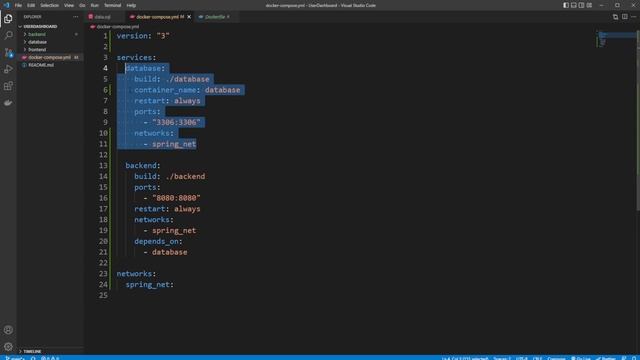This screenshot has height=360, width=640.
Task: Open the Selection menu
Action: [x=49, y=5]
